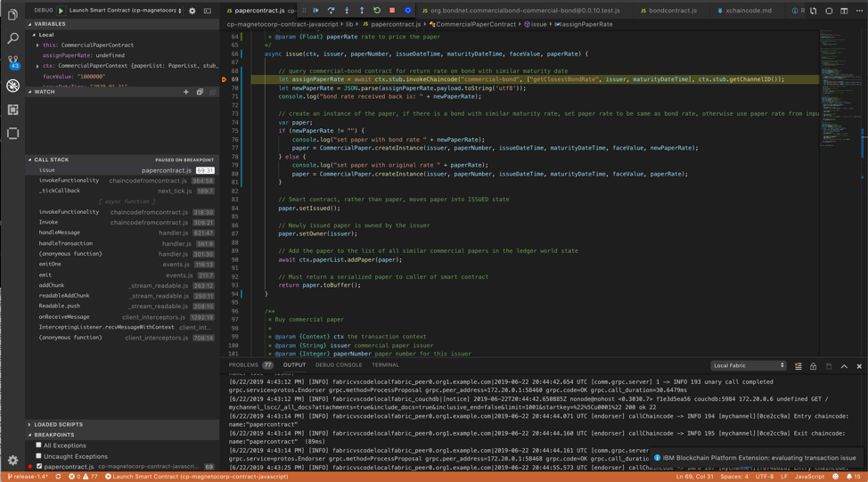Click Launch Smart Contract in the status bar
868x482 pixels.
coord(197,477)
